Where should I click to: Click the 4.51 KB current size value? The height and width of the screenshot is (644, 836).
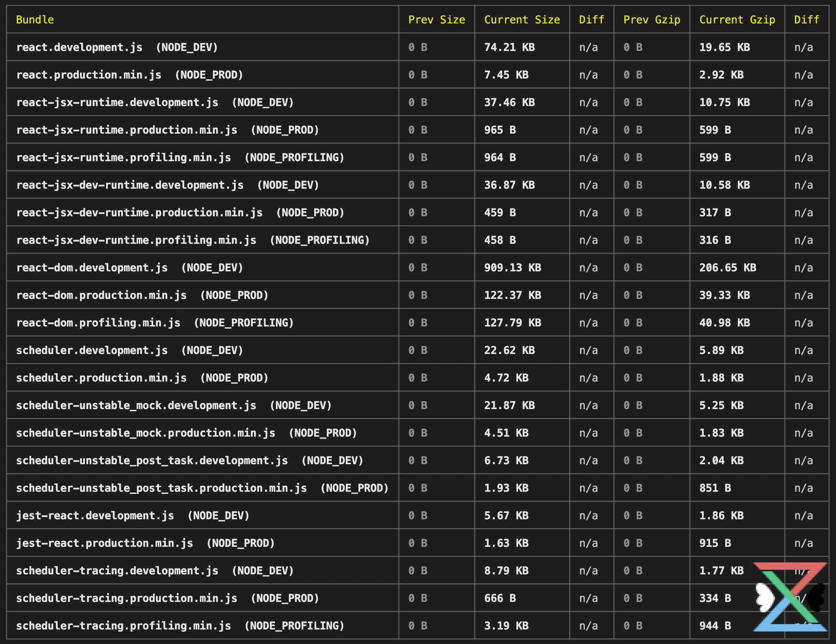point(507,433)
